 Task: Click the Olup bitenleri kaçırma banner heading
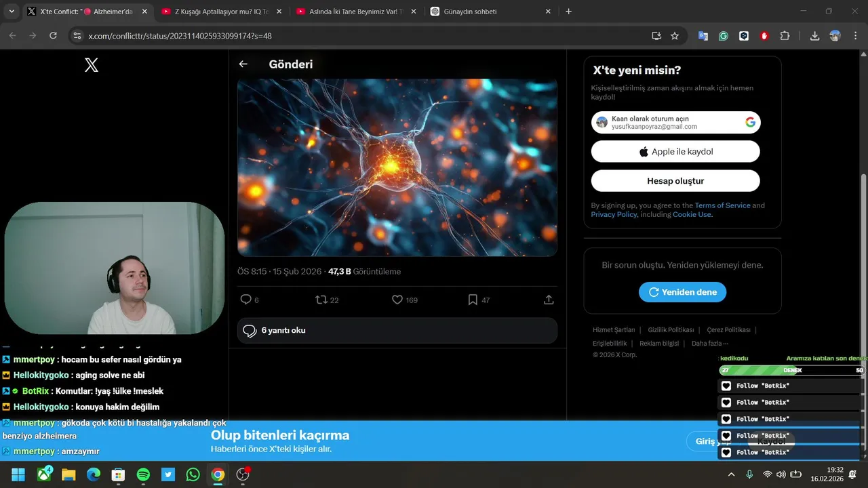pos(280,435)
